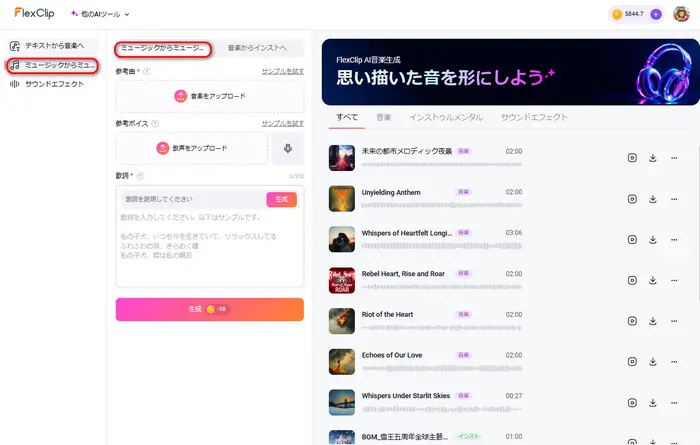This screenshot has height=445, width=700.
Task: Download Riot of the Heart track
Action: pyautogui.click(x=653, y=321)
